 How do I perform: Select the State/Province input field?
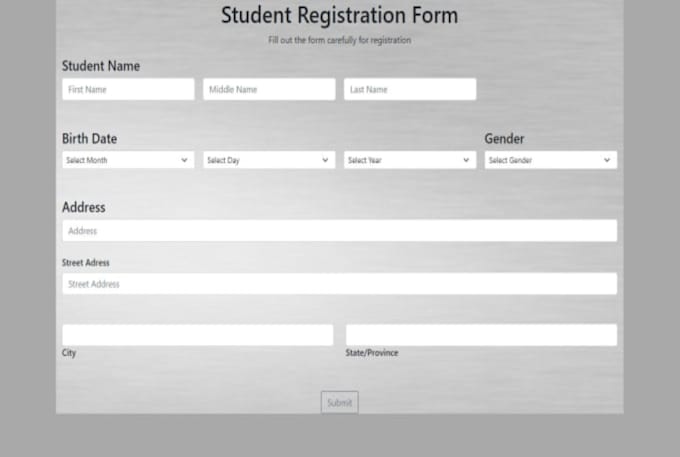point(481,335)
